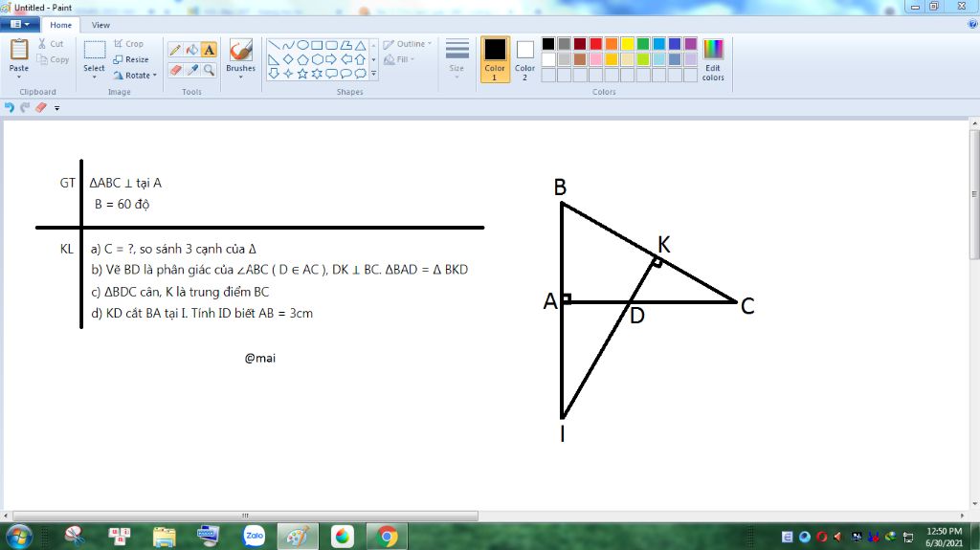Select the Text tool

tap(209, 50)
